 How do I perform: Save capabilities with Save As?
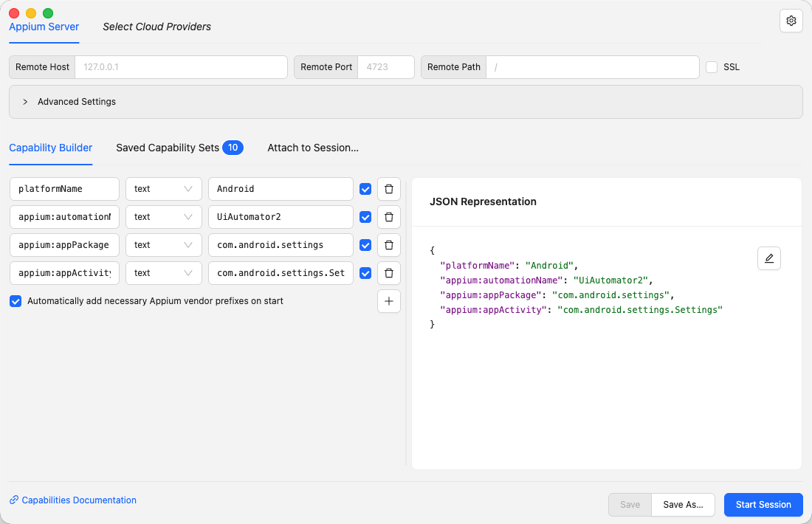click(682, 505)
